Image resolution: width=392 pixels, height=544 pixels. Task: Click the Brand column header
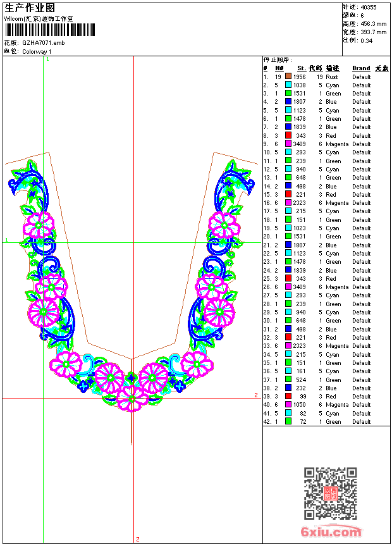pyautogui.click(x=361, y=68)
